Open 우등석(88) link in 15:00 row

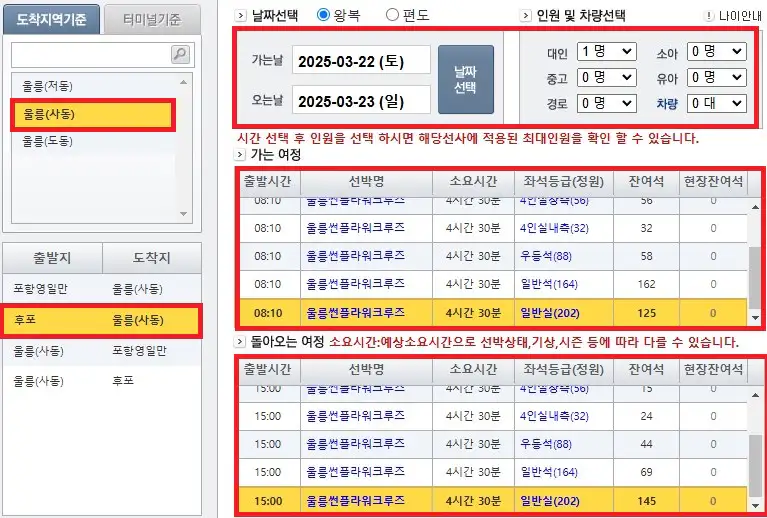tap(546, 444)
